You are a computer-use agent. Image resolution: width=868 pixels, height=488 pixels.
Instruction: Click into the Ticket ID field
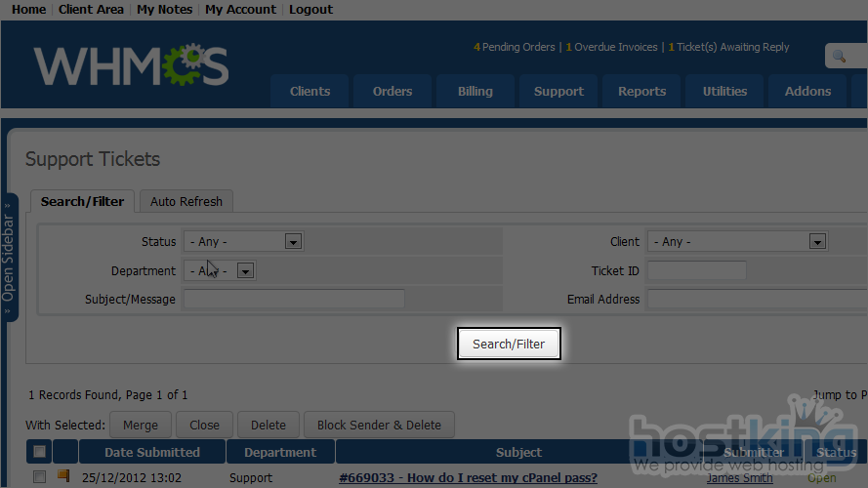pyautogui.click(x=696, y=270)
